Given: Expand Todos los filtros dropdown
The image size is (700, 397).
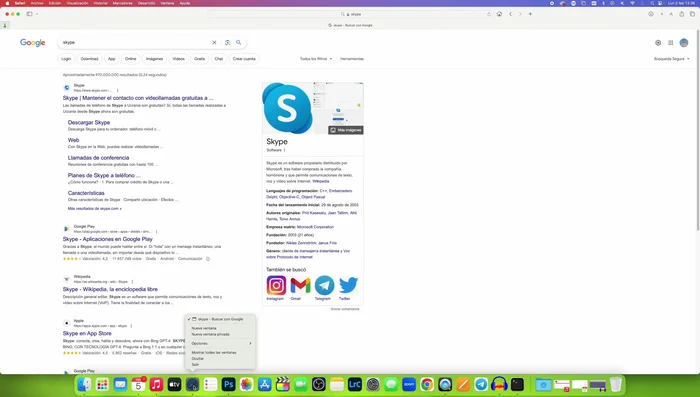Looking at the screenshot, I should pos(316,59).
